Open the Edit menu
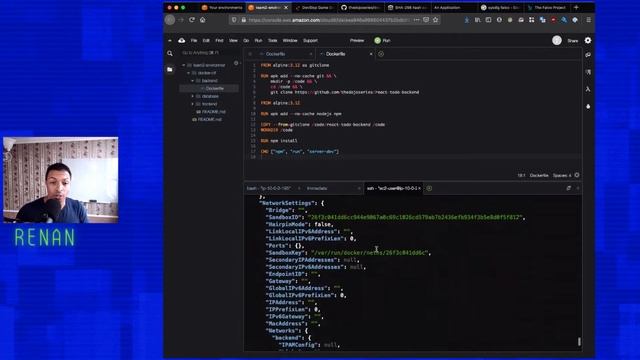 [206, 40]
